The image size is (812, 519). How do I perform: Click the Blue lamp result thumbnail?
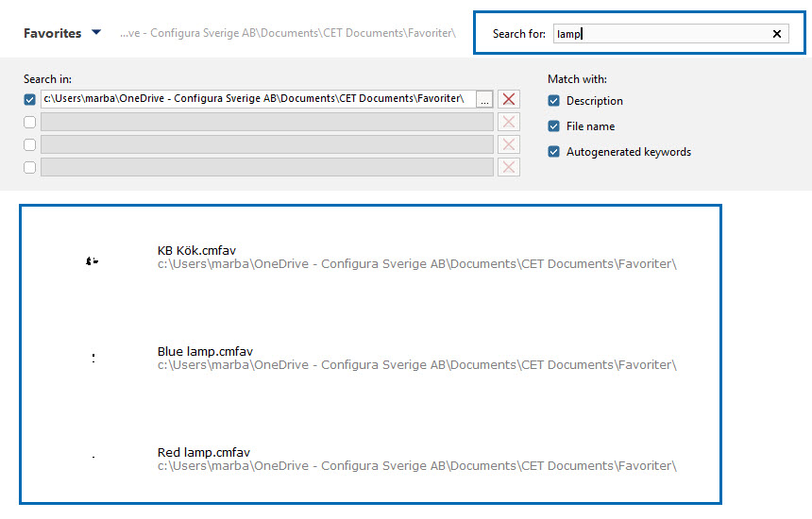point(93,358)
